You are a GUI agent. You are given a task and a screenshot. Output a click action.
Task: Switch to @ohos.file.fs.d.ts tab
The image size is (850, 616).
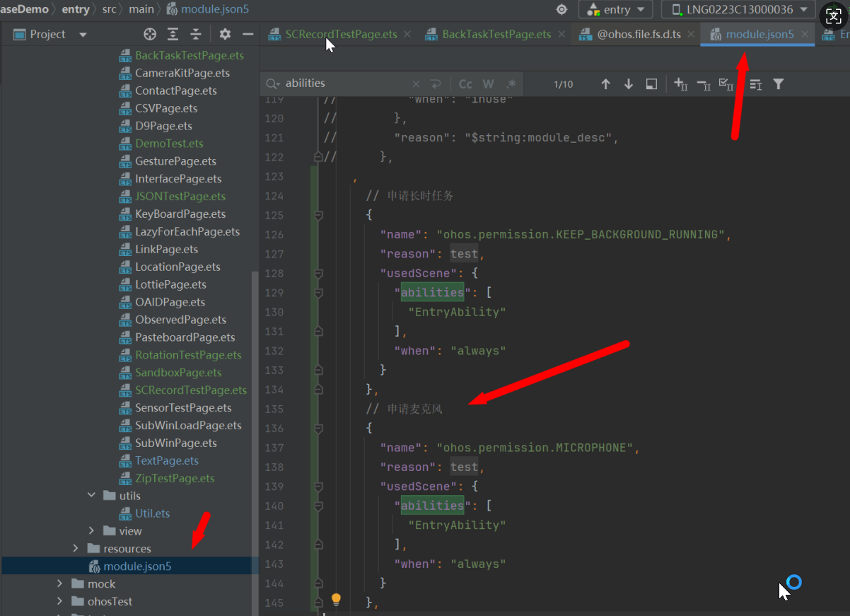(639, 34)
